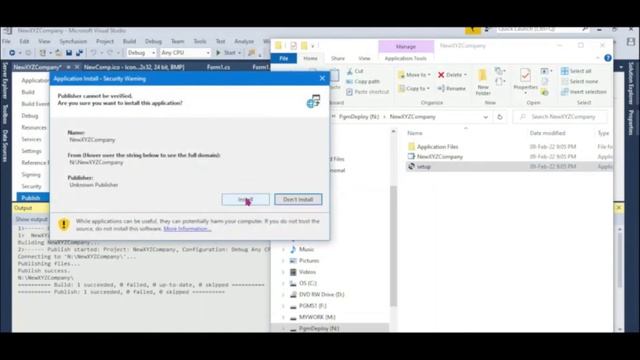Close the Application Install security warning dialog

pos(322,78)
